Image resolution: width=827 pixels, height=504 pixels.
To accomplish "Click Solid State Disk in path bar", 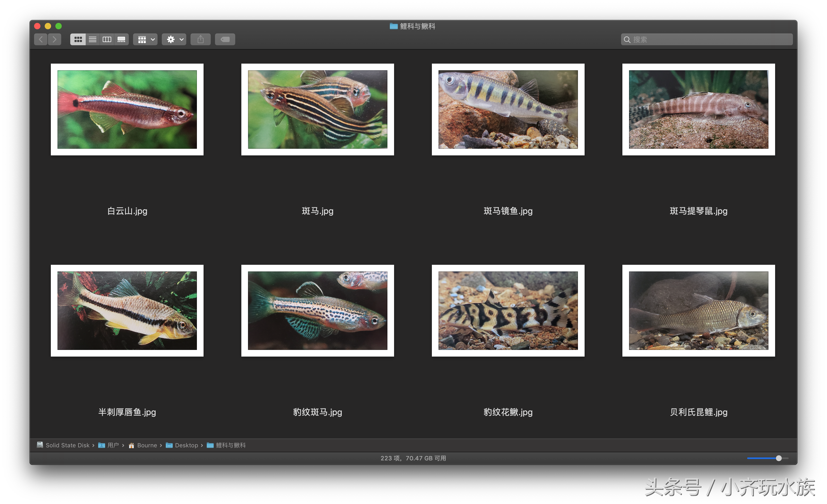I will (63, 445).
